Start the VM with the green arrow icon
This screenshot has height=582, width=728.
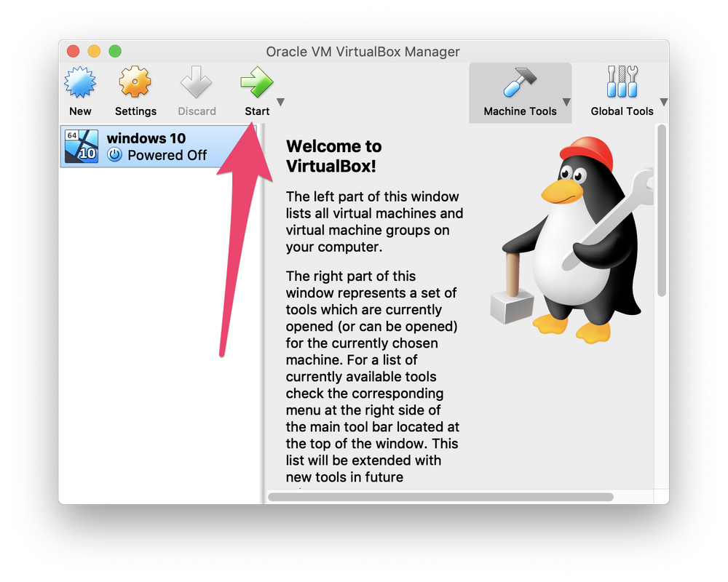click(x=256, y=81)
